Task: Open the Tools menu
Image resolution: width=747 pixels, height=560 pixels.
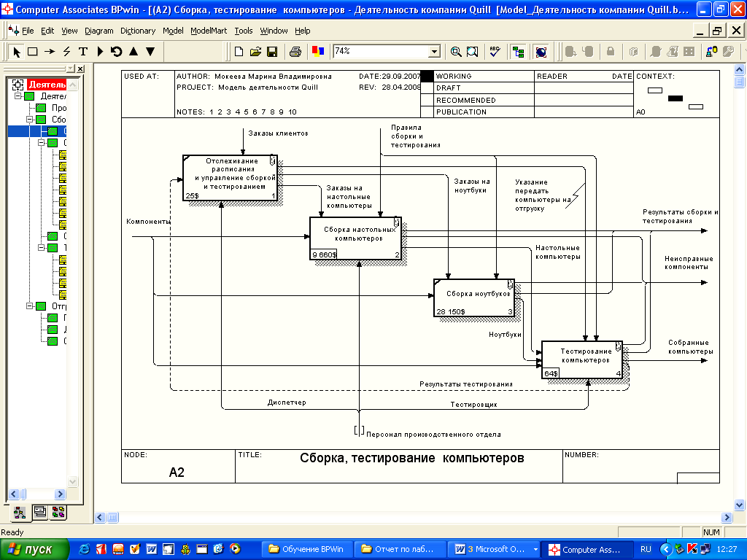Action: click(244, 31)
